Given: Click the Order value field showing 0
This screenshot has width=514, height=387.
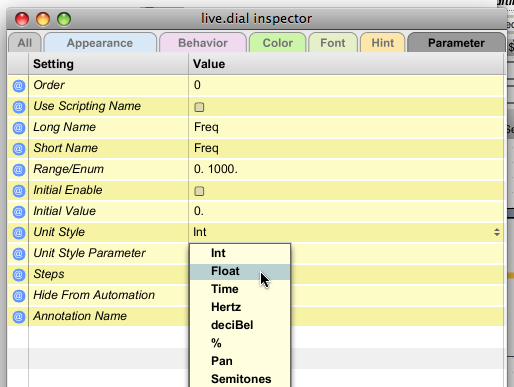Looking at the screenshot, I should point(346,85).
